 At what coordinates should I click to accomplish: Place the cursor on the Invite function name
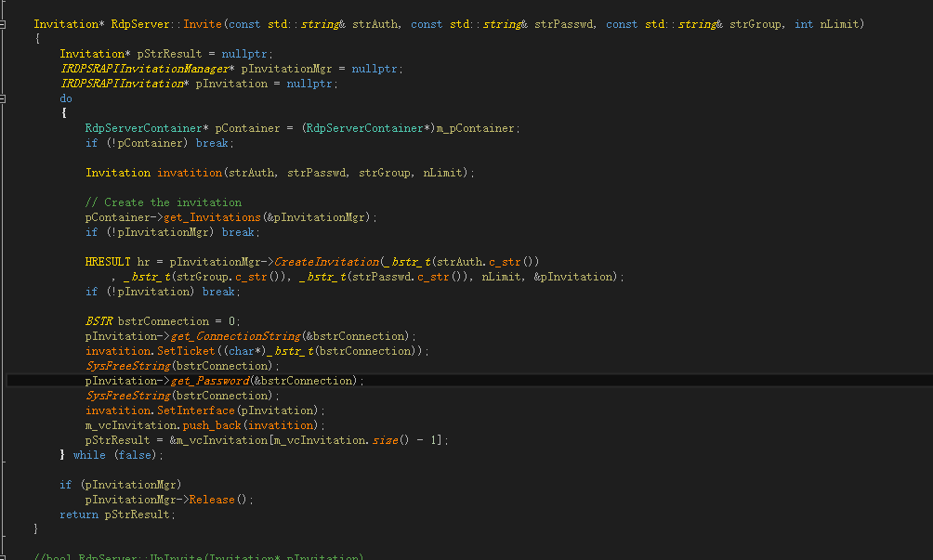click(x=204, y=23)
